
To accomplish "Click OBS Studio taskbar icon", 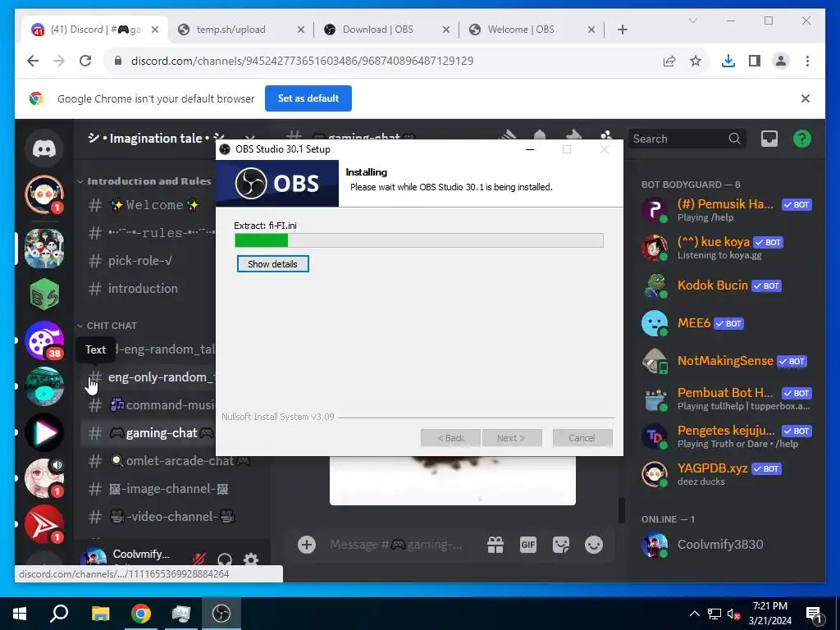I will tap(221, 614).
